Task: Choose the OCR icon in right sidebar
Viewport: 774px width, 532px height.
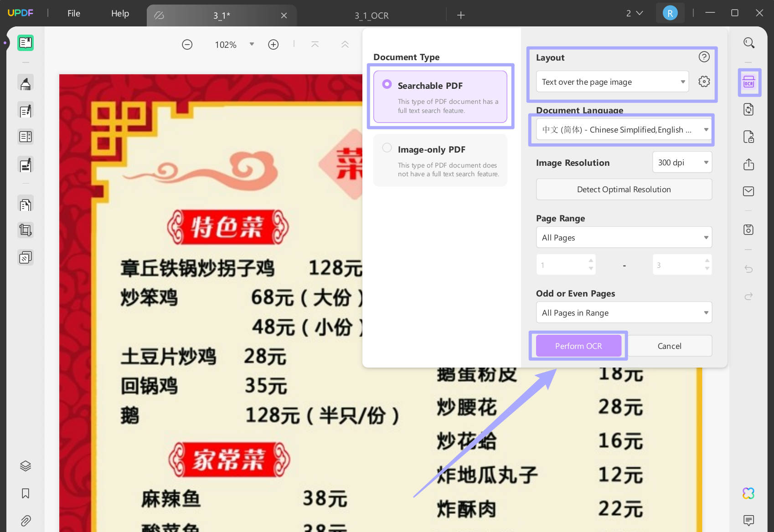Action: pos(749,82)
